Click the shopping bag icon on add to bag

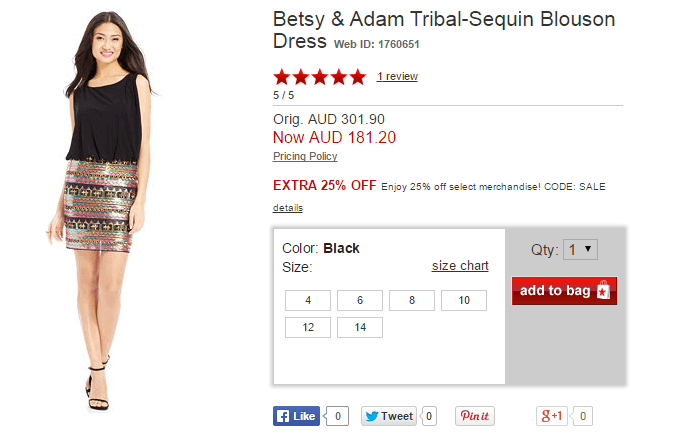603,291
